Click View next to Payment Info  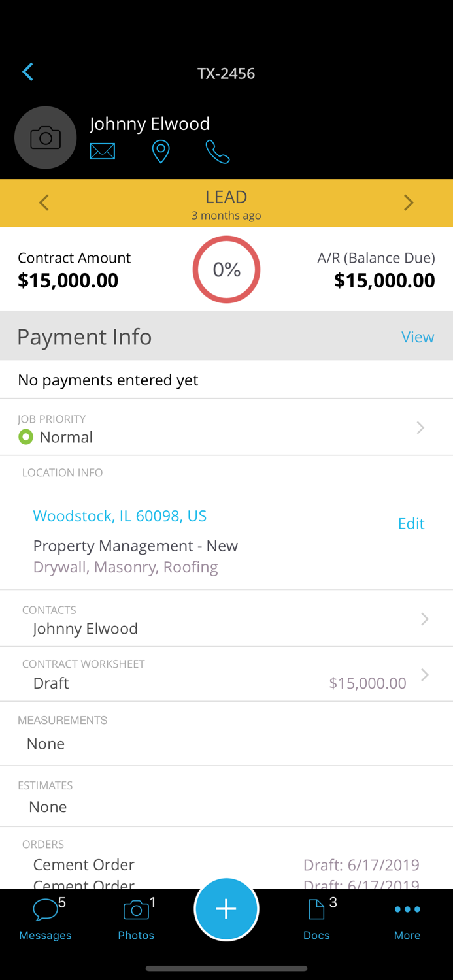pyautogui.click(x=418, y=336)
